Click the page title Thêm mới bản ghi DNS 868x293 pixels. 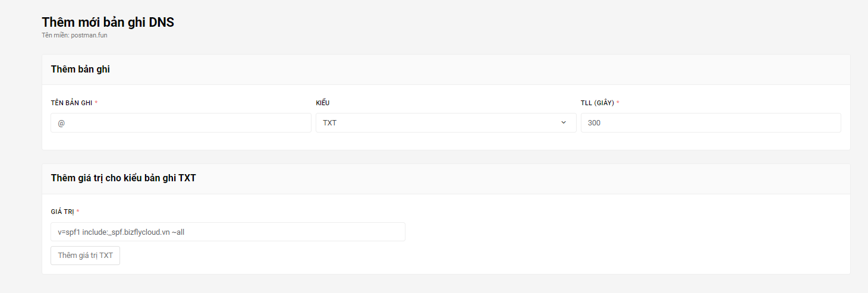click(108, 23)
